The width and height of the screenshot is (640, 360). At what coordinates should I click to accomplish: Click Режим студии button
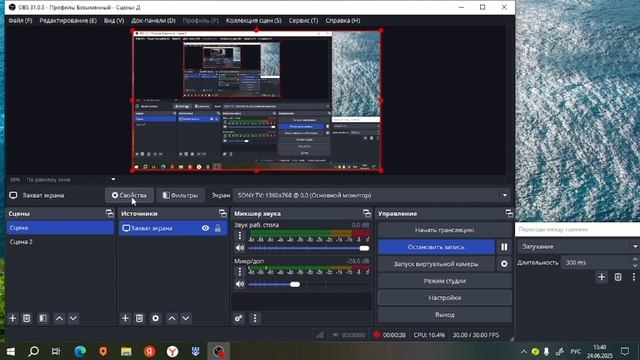point(444,281)
